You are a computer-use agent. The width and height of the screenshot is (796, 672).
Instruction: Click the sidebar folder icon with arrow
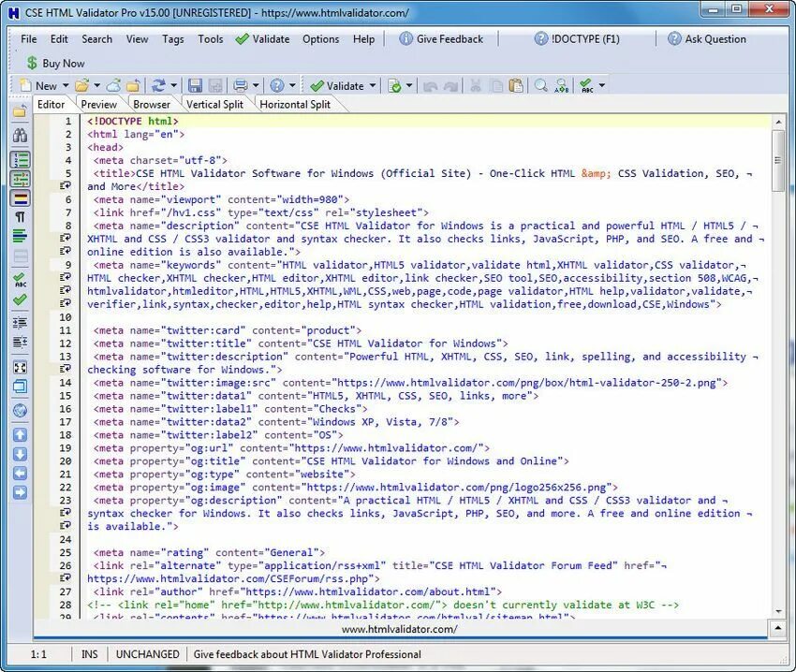click(x=21, y=111)
